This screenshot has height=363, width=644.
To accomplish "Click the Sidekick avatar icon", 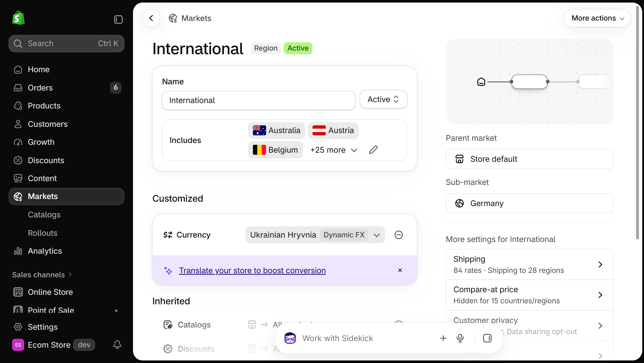I will (290, 338).
